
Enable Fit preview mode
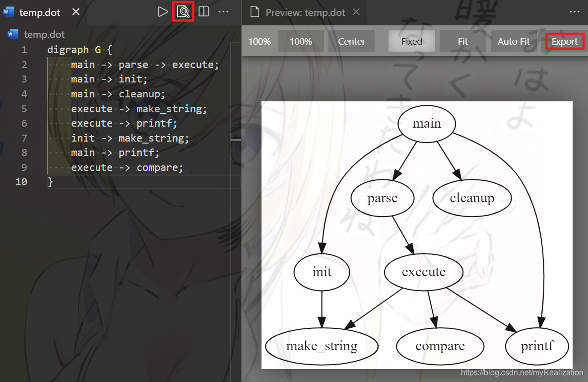[462, 41]
